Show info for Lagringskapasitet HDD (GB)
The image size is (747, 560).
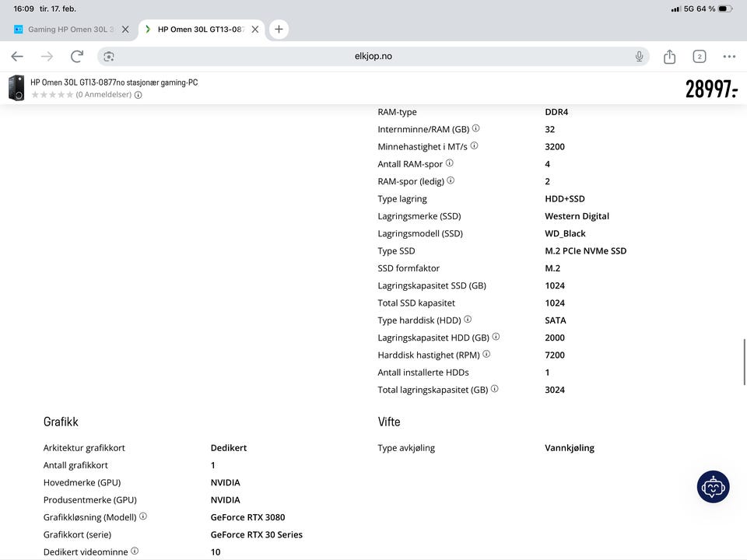pyautogui.click(x=496, y=337)
